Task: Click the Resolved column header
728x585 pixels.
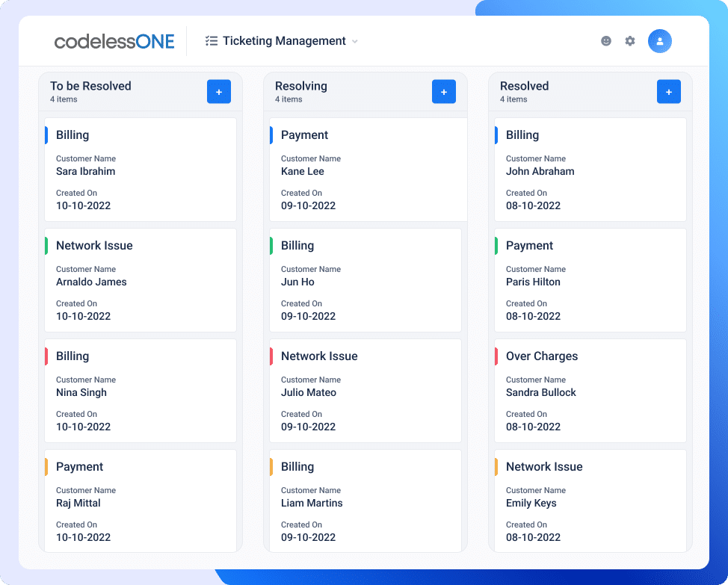Action: pos(524,86)
